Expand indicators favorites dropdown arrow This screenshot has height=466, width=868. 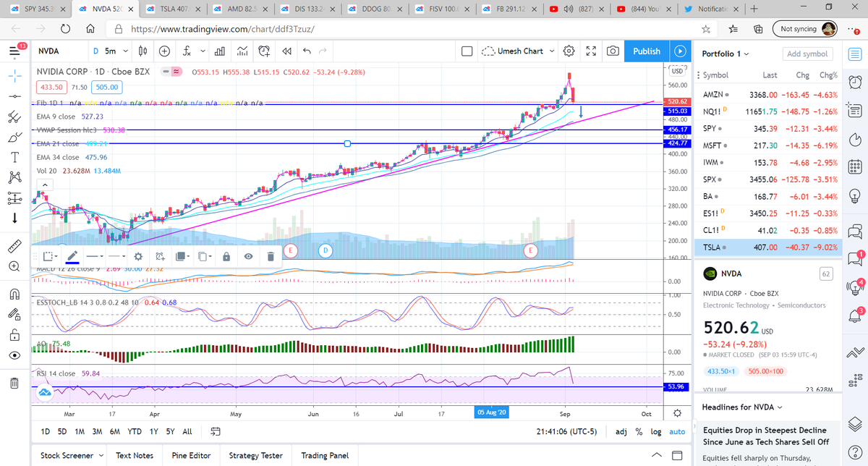[203, 51]
